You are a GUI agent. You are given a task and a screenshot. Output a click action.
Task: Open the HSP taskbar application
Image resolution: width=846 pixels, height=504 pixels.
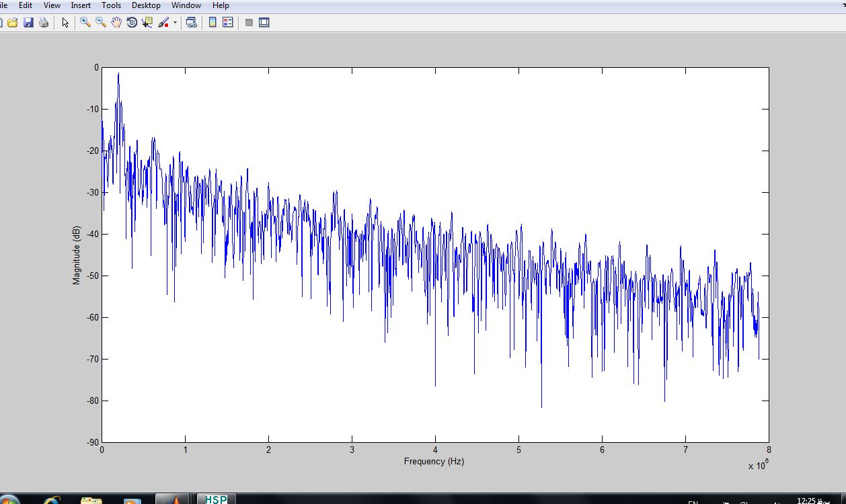click(x=216, y=499)
